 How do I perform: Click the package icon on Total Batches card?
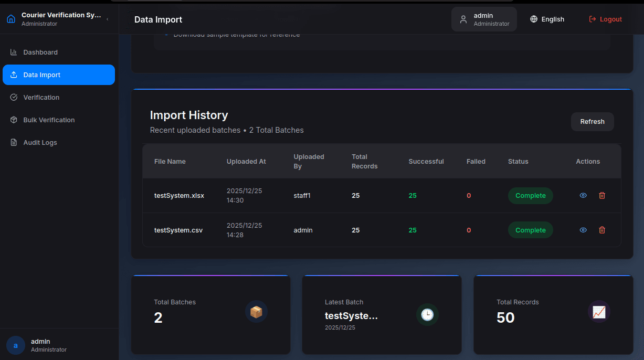(x=256, y=312)
